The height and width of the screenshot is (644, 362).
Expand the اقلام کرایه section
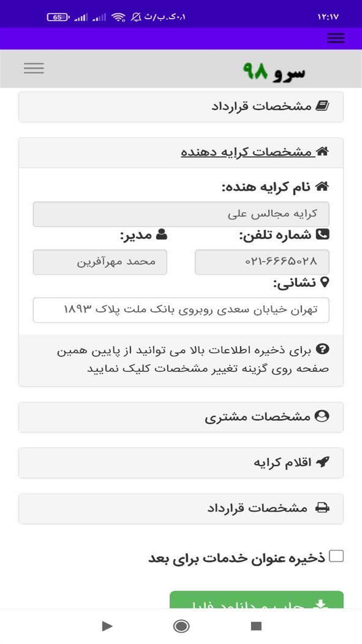click(x=181, y=462)
